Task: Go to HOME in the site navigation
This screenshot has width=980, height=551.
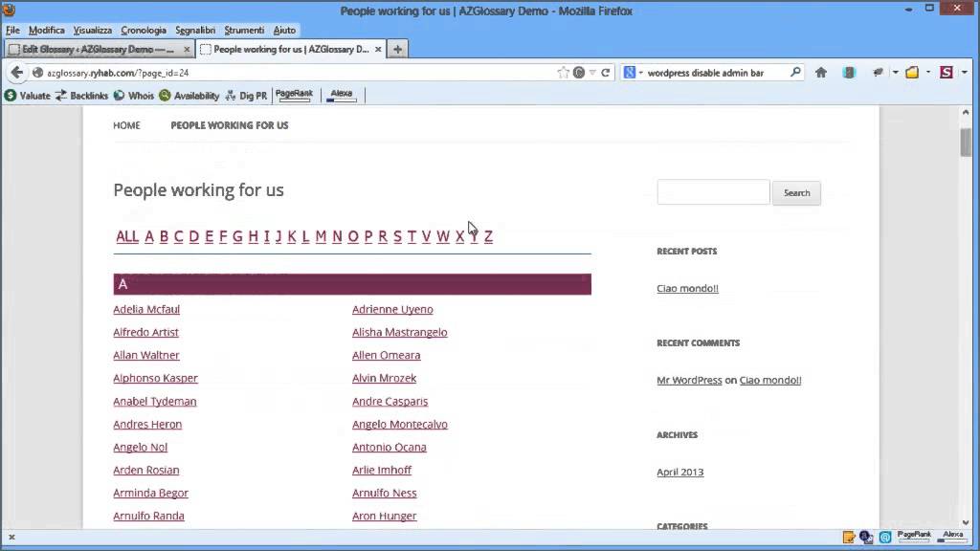Action: click(x=126, y=125)
